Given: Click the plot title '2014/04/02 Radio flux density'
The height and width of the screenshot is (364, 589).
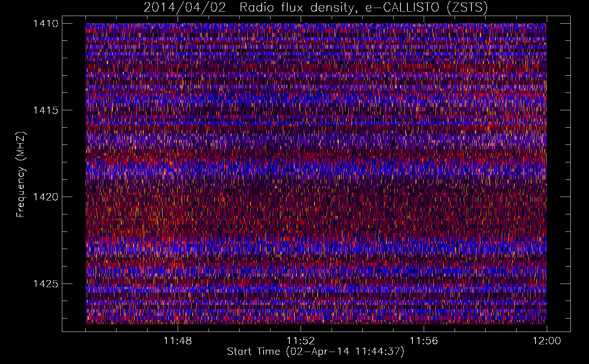Looking at the screenshot, I should click(x=316, y=8).
